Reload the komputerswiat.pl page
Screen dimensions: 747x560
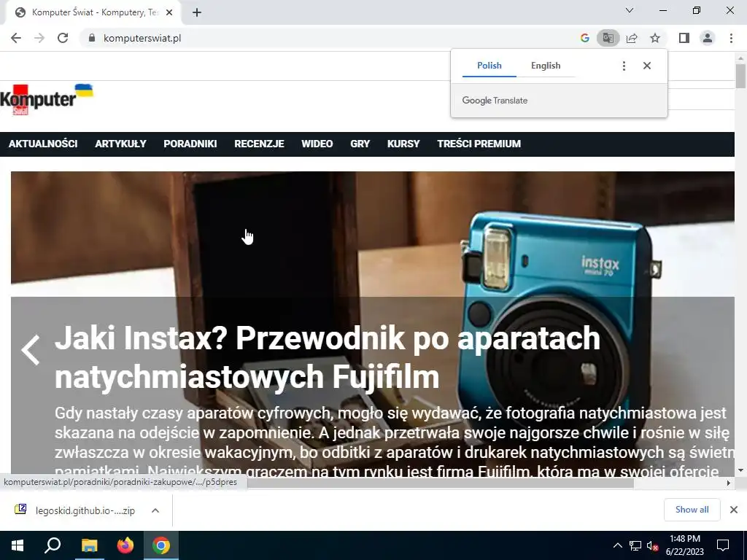click(63, 38)
